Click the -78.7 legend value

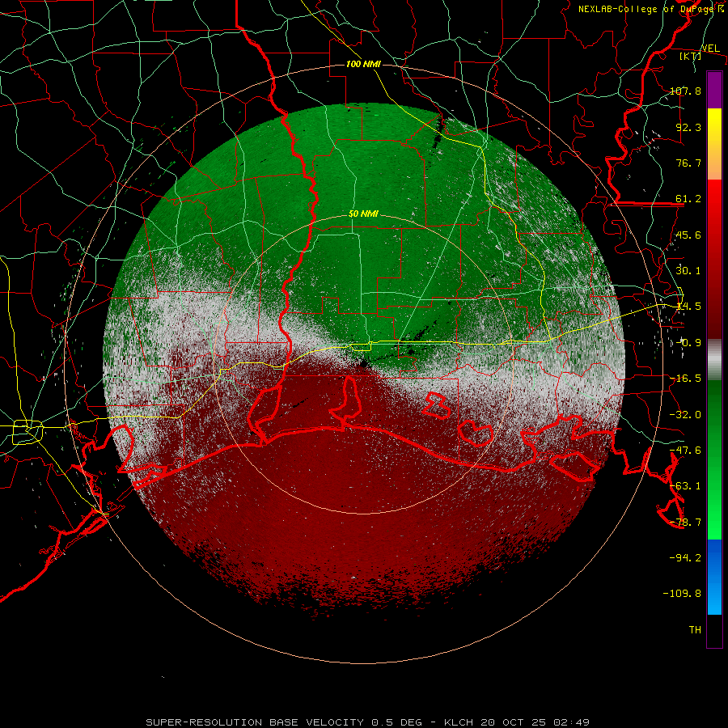(685, 523)
